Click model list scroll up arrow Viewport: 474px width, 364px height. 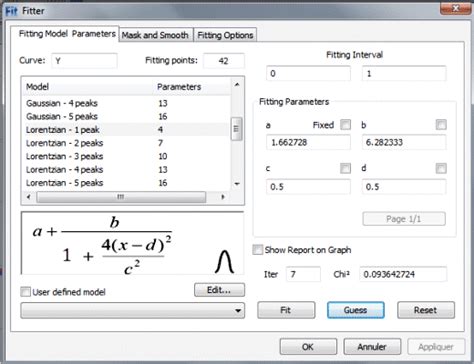point(237,85)
